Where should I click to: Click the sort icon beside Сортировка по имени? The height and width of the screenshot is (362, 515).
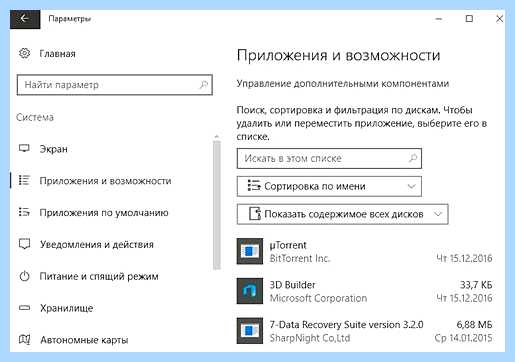(x=254, y=186)
